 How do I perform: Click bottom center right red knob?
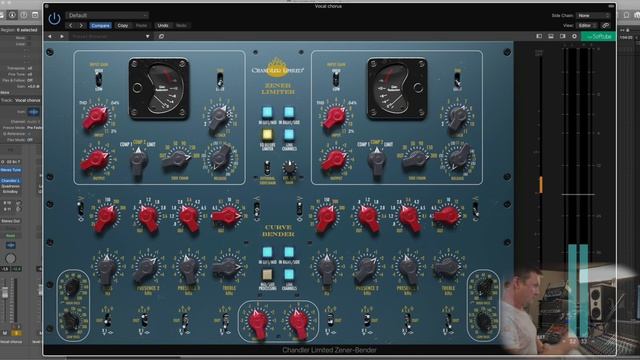pos(299,324)
